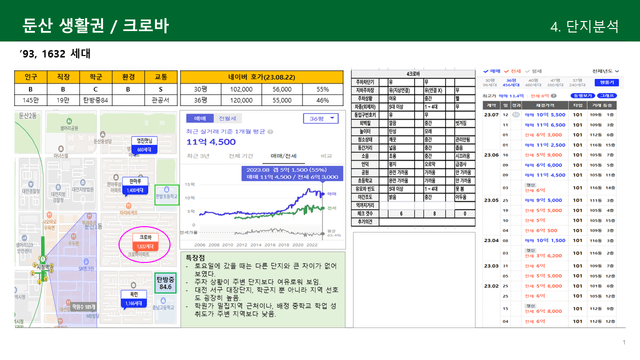This screenshot has width=640, height=360.
Task: Switch to the 전월세 tab
Action: [x=227, y=118]
